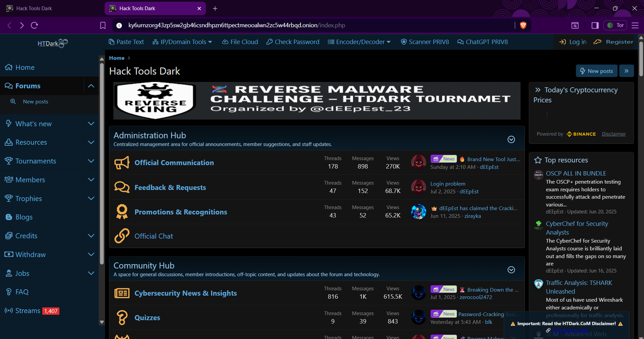The image size is (644, 339).
Task: Click Home breadcrumb link
Action: (117, 58)
